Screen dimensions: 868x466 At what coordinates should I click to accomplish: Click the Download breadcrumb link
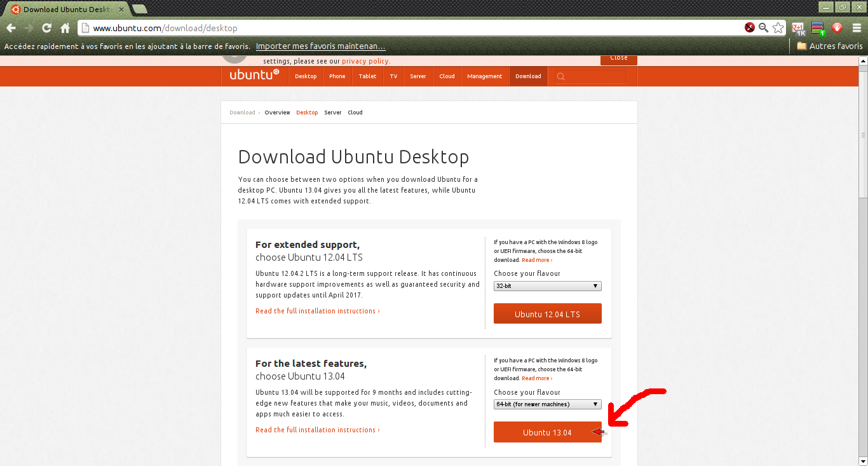point(242,113)
